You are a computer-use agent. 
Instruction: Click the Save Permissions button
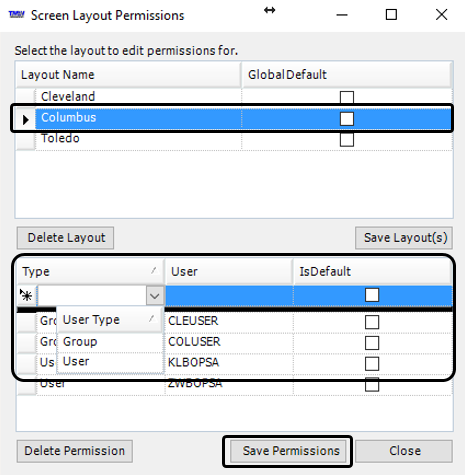pos(288,451)
